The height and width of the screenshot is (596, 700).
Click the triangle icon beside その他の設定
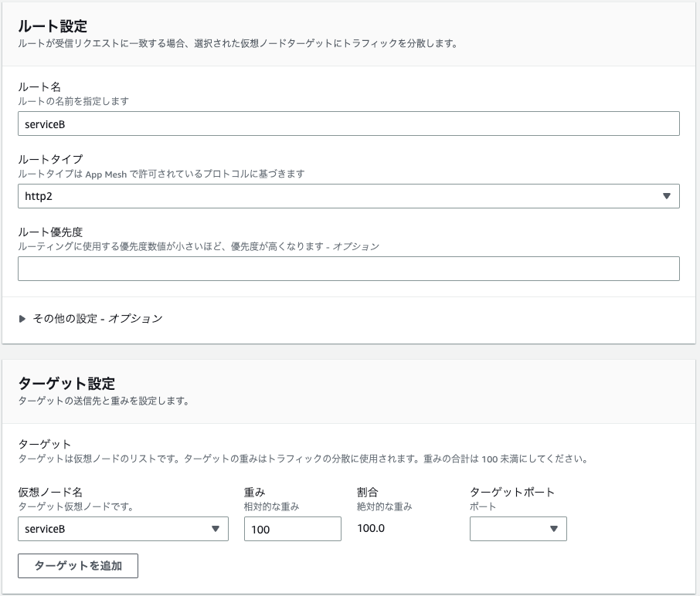[x=22, y=319]
